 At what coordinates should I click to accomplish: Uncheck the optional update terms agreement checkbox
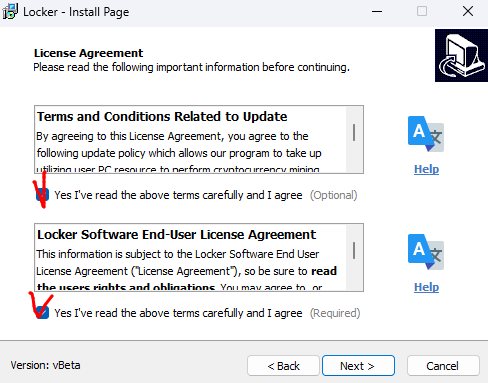pyautogui.click(x=43, y=195)
